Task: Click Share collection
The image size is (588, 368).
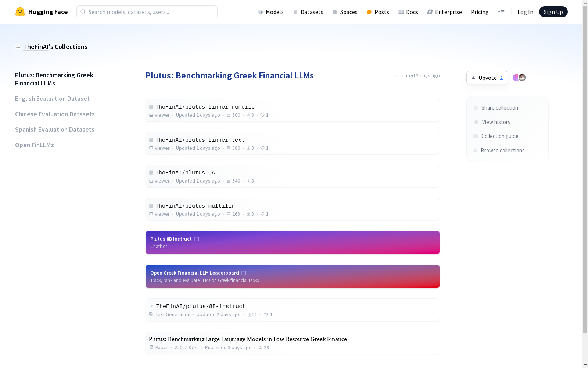Action: 496,108
